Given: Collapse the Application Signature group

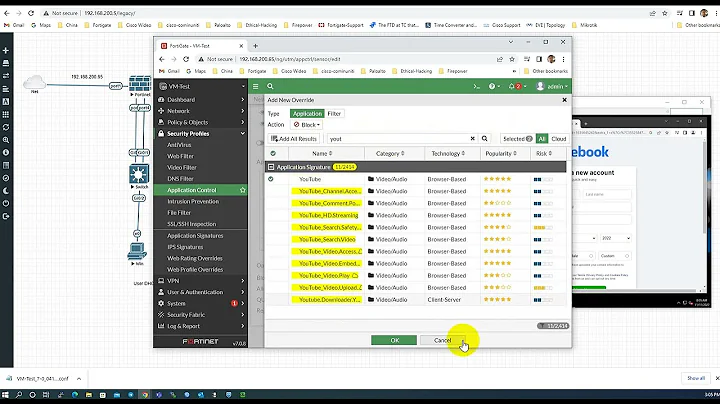Looking at the screenshot, I should pos(271,167).
